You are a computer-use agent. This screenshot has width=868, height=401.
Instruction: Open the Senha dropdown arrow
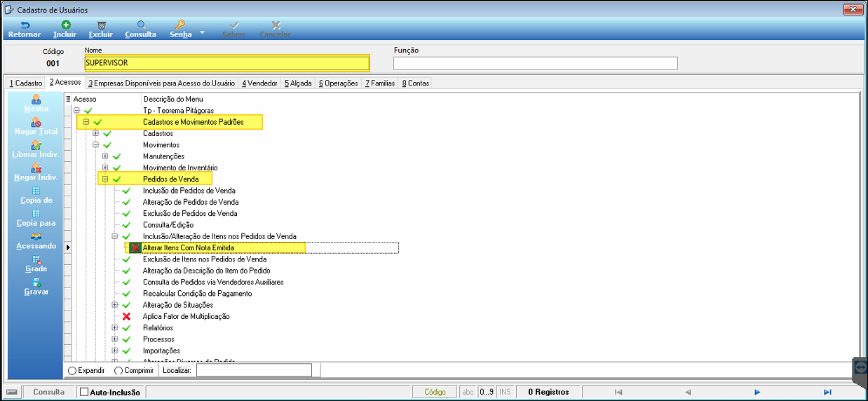coord(202,32)
